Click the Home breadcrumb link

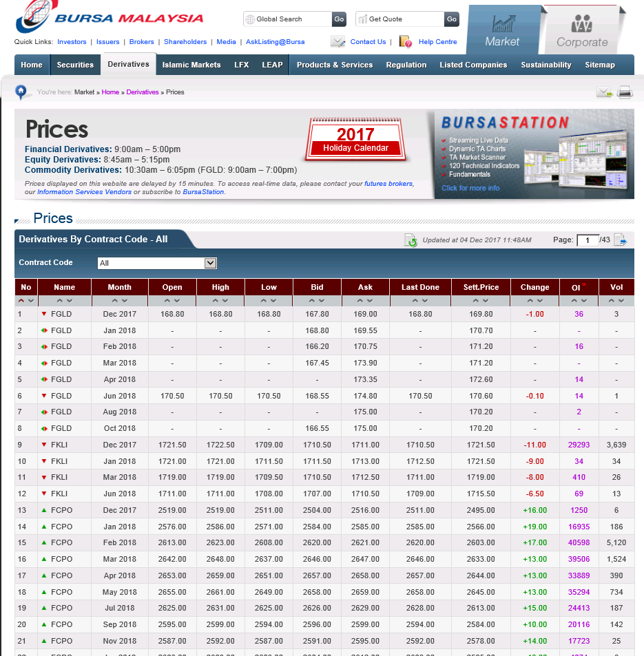[110, 92]
